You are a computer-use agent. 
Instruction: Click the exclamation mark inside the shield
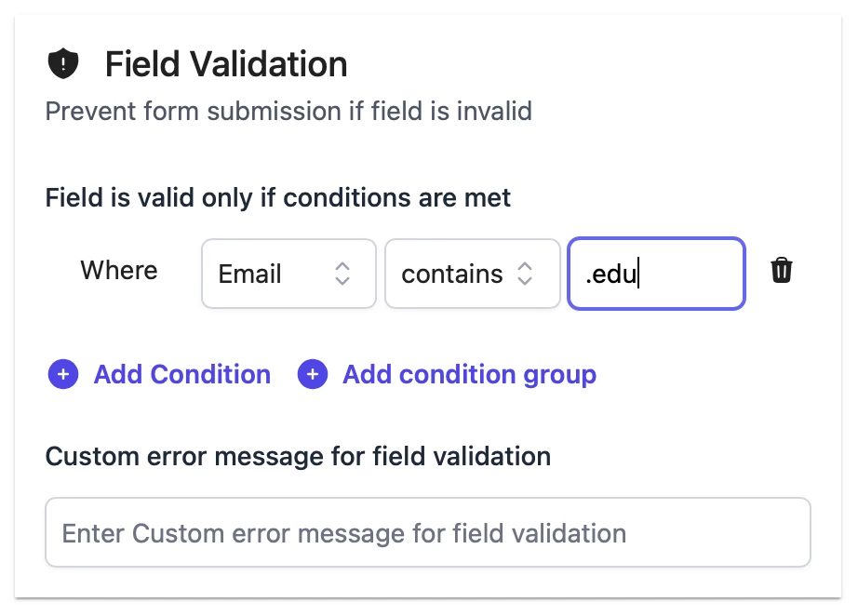63,63
